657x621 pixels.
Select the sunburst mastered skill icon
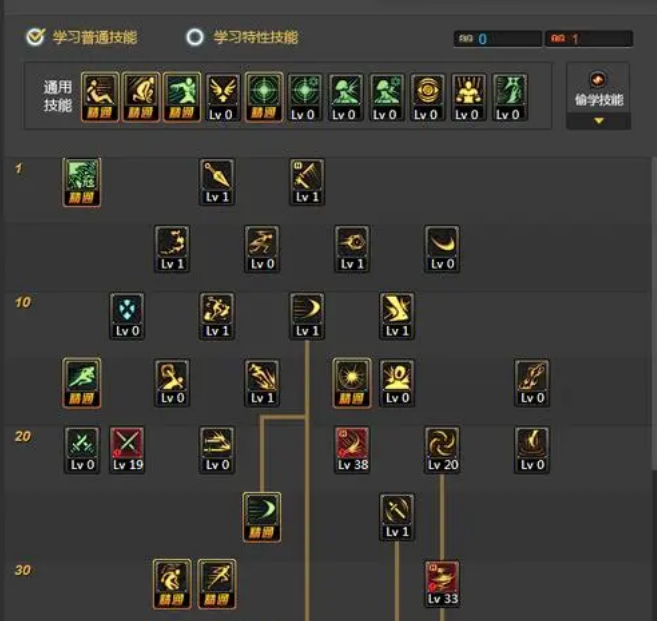352,383
